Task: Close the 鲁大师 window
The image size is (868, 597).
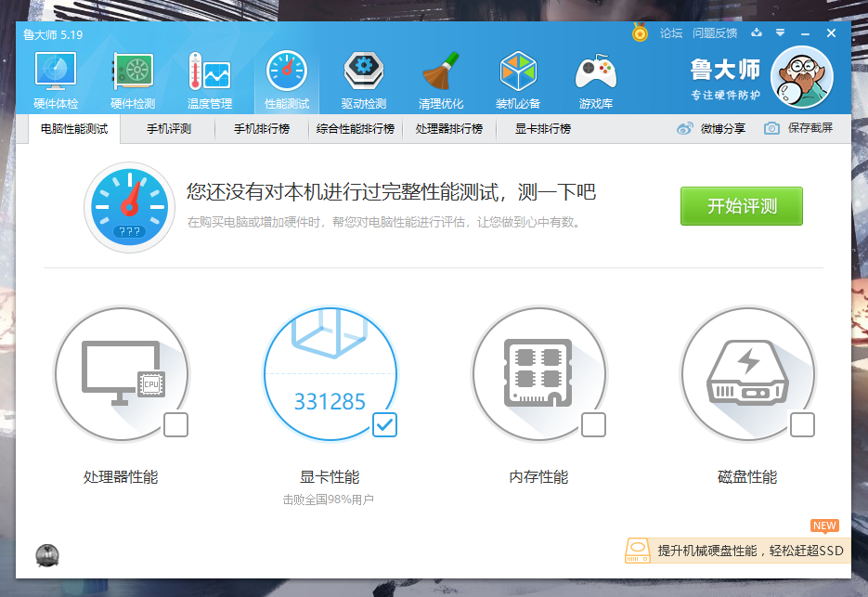Action: pos(831,33)
